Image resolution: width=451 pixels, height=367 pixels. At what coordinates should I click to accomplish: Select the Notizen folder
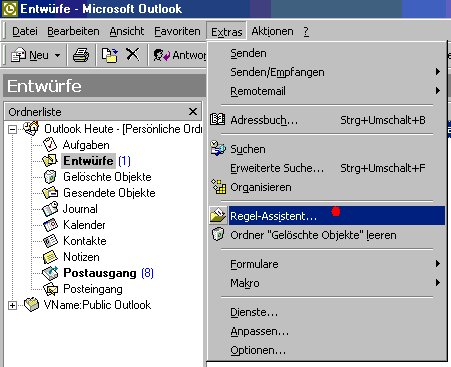[x=81, y=257]
